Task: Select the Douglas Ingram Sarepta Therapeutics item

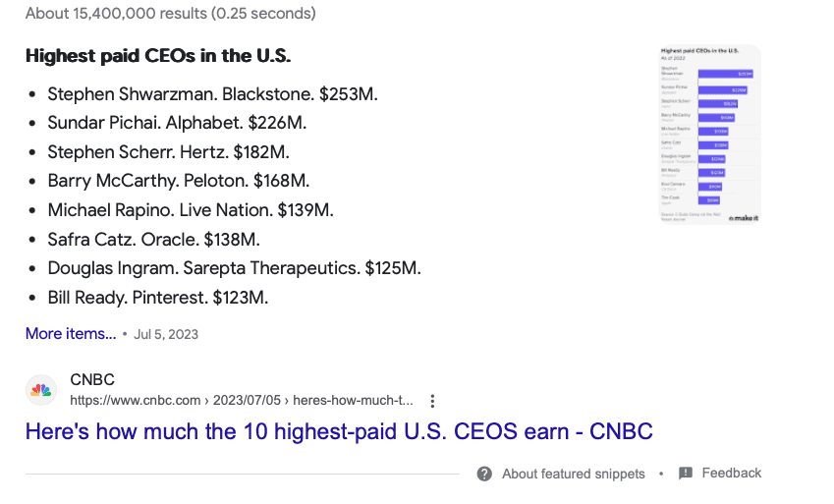Action: pos(234,268)
